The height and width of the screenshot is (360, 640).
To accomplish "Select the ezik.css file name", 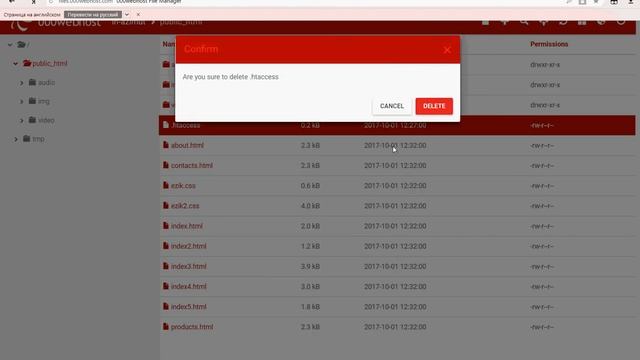I will pos(183,186).
